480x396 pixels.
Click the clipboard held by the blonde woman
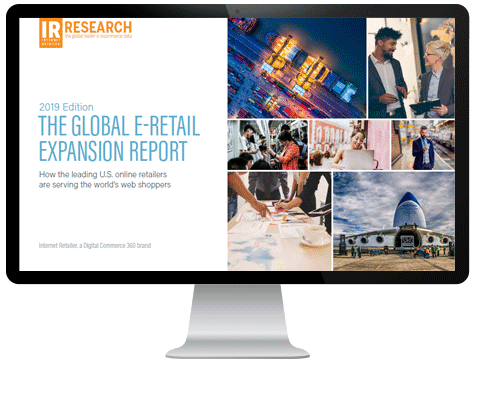(425, 106)
